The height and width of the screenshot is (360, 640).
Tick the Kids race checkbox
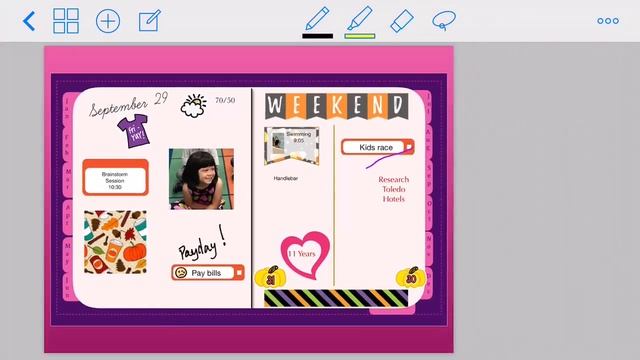tap(409, 147)
